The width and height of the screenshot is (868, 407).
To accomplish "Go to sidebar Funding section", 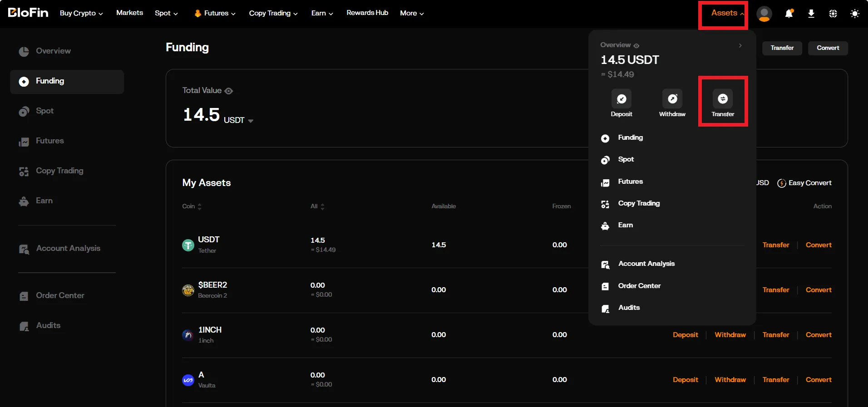I will point(67,82).
